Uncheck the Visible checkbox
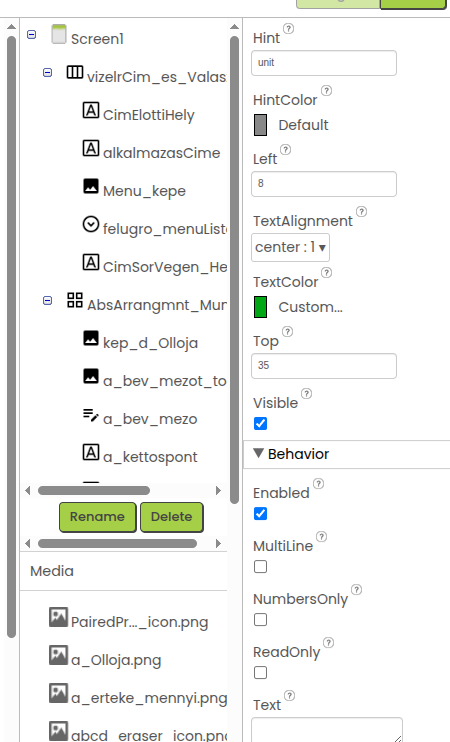Image resolution: width=450 pixels, height=742 pixels. (x=261, y=424)
